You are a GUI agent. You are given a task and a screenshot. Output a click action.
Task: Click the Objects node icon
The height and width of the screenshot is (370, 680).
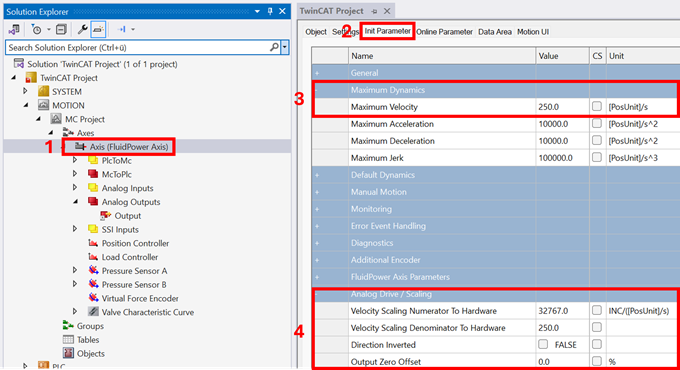68,353
